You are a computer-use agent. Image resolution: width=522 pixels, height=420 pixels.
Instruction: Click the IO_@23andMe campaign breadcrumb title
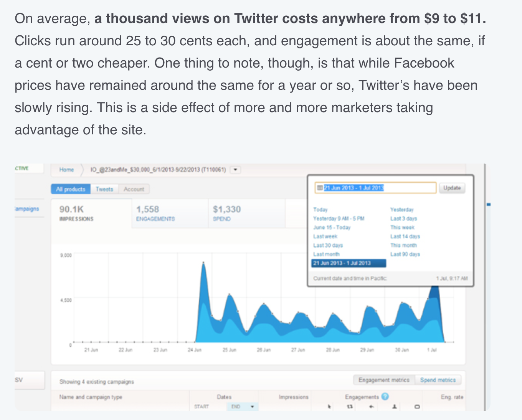click(158, 169)
